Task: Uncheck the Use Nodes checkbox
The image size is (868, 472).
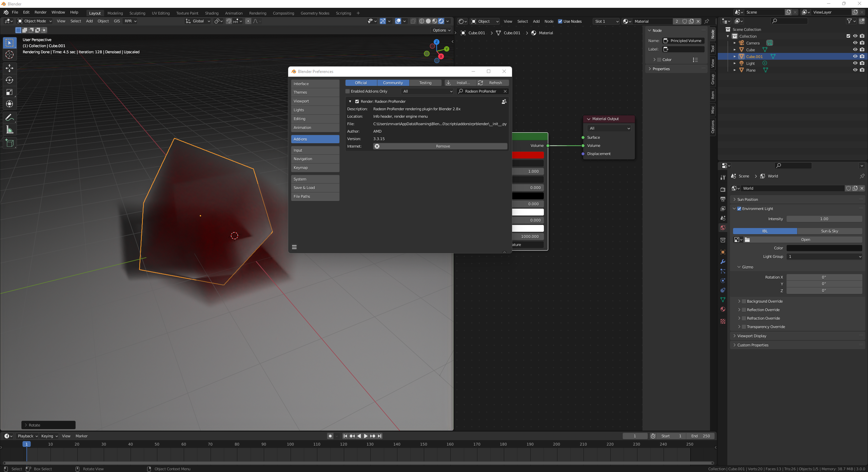Action: tap(560, 21)
